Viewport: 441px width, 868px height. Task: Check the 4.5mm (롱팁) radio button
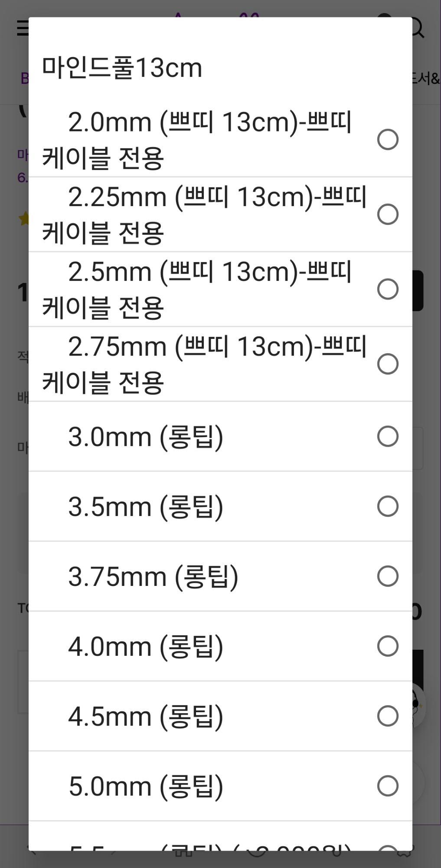[388, 716]
